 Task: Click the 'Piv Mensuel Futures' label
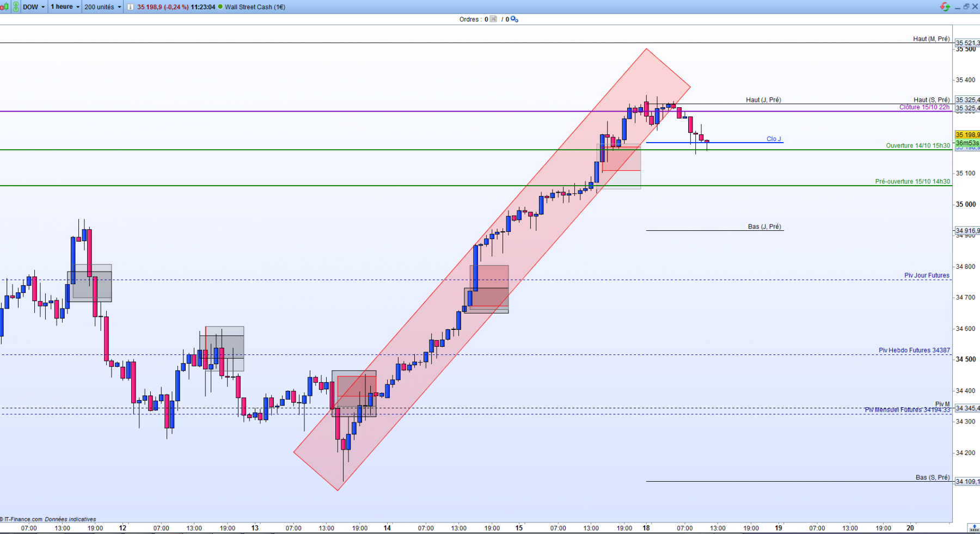pos(908,410)
